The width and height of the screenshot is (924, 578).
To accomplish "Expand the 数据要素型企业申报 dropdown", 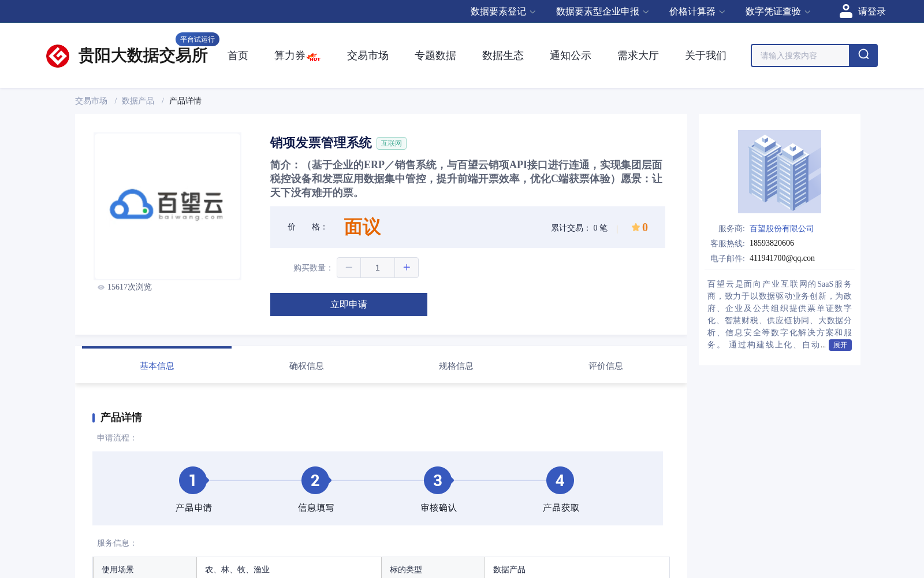I will click(x=602, y=12).
